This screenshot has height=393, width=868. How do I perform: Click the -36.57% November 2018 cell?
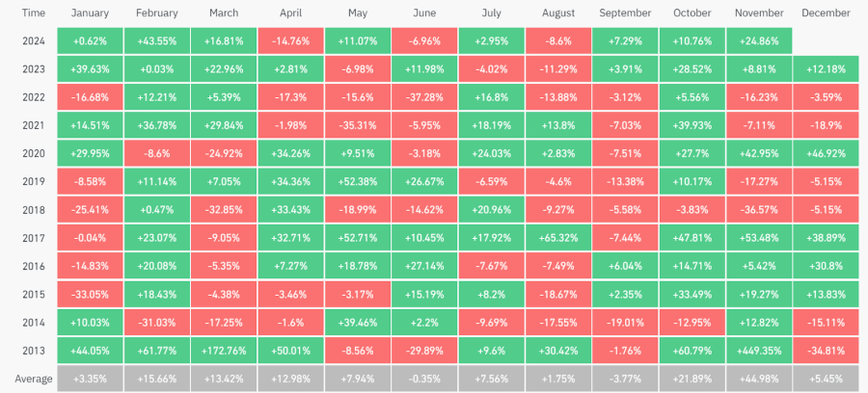pyautogui.click(x=759, y=207)
